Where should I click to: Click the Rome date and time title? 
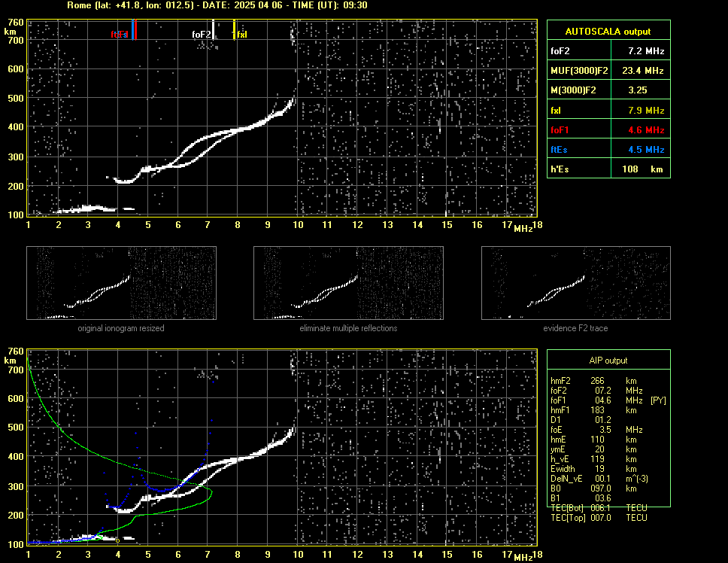(x=217, y=5)
